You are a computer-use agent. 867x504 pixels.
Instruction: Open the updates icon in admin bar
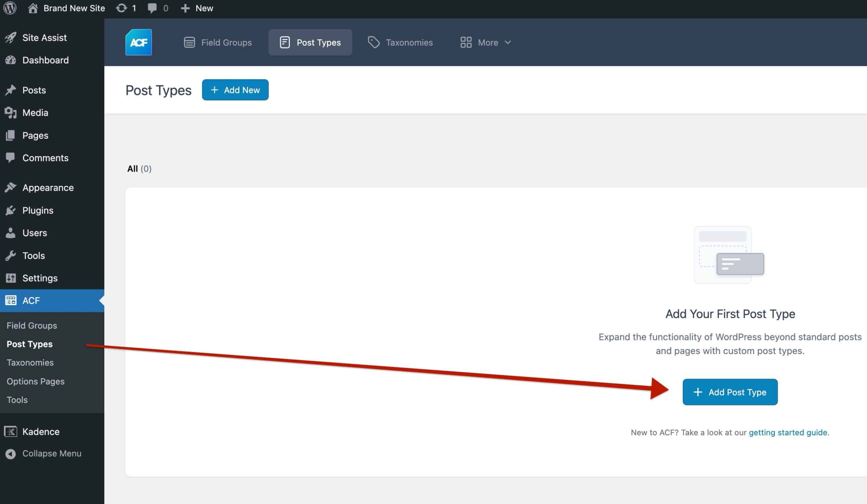(121, 8)
